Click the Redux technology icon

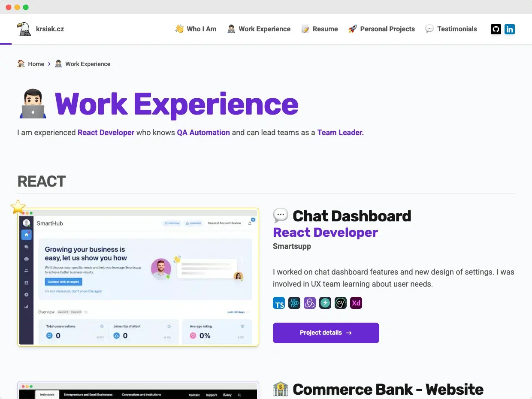[x=310, y=303]
